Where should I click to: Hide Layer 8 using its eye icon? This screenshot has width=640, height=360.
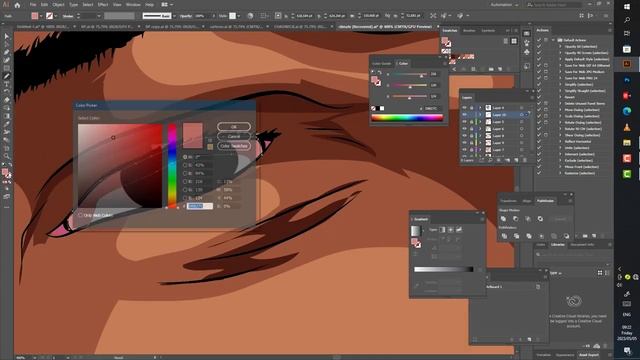click(x=464, y=136)
